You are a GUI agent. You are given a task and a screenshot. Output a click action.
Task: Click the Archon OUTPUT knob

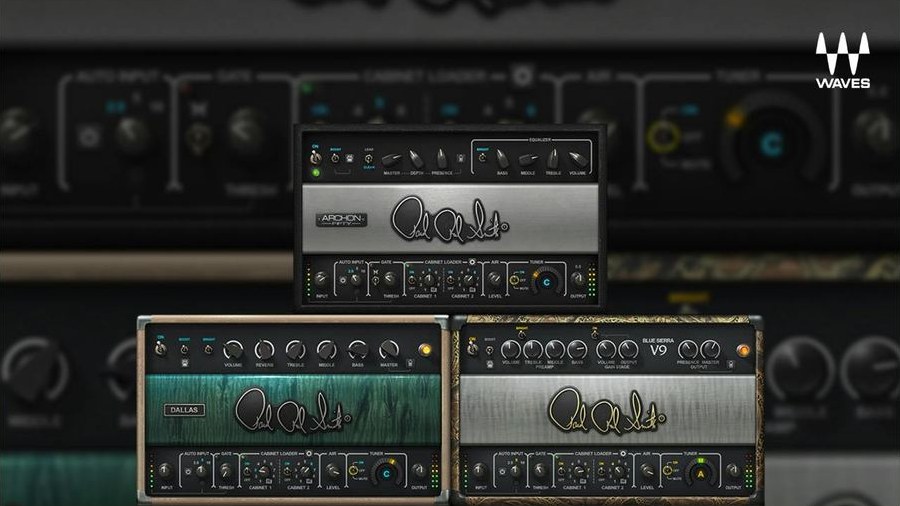577,278
